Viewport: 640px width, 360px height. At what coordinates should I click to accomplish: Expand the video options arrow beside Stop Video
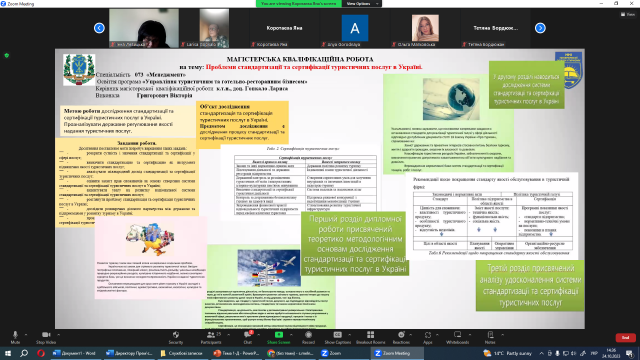(x=58, y=335)
